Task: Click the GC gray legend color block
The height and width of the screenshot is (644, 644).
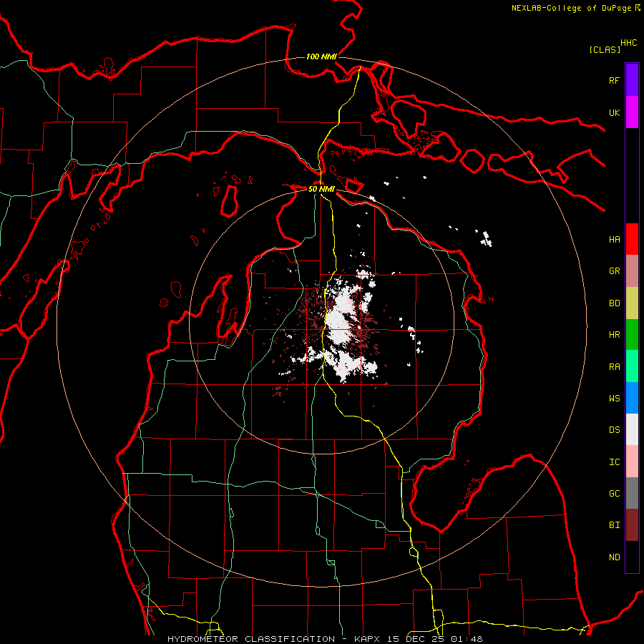Action: click(x=632, y=493)
